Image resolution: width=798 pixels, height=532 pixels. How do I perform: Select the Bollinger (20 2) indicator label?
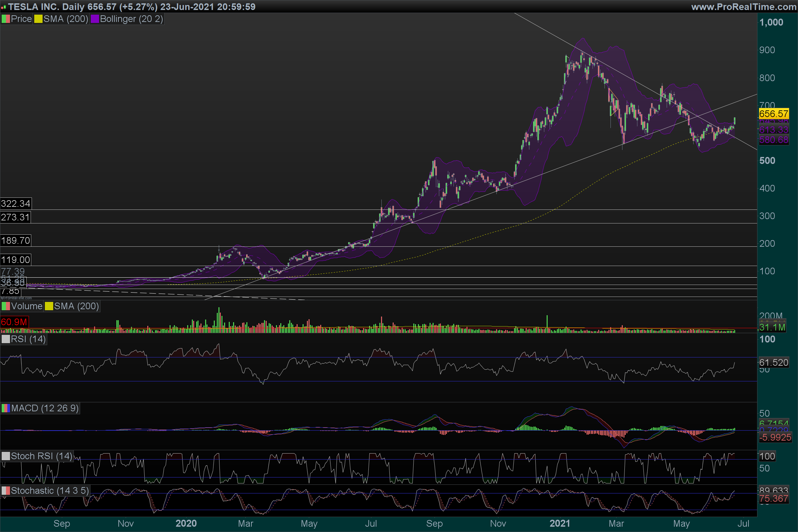coord(131,19)
